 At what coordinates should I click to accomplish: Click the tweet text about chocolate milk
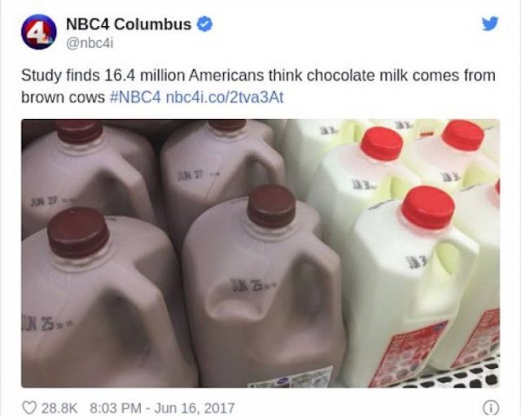click(258, 86)
